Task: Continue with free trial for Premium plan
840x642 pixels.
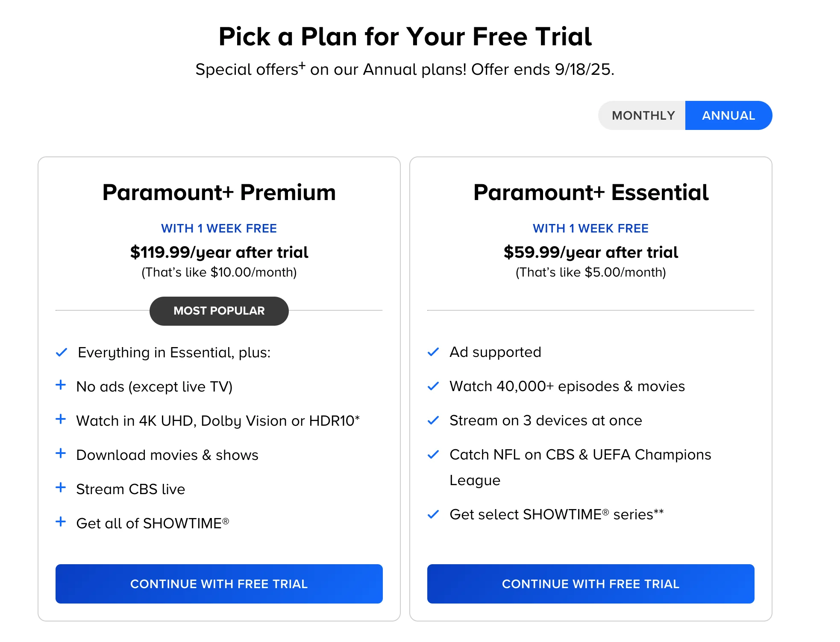Action: pos(218,584)
